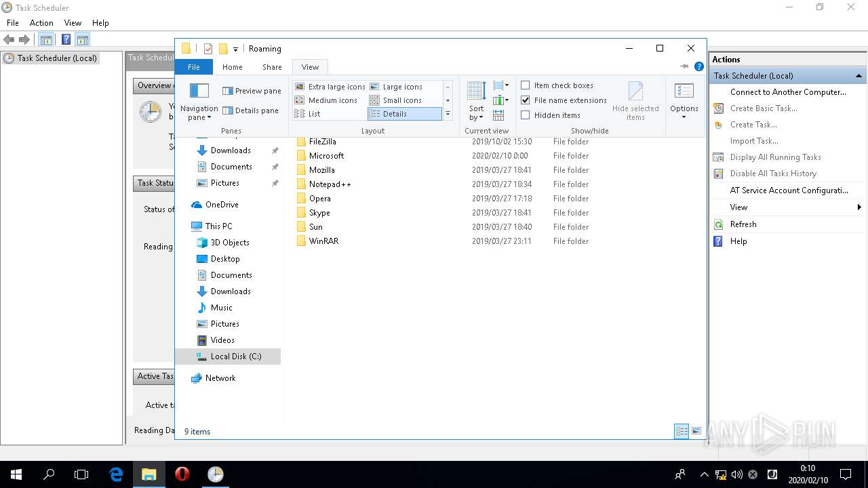The height and width of the screenshot is (488, 868).
Task: Select Details layout option
Action: [404, 114]
